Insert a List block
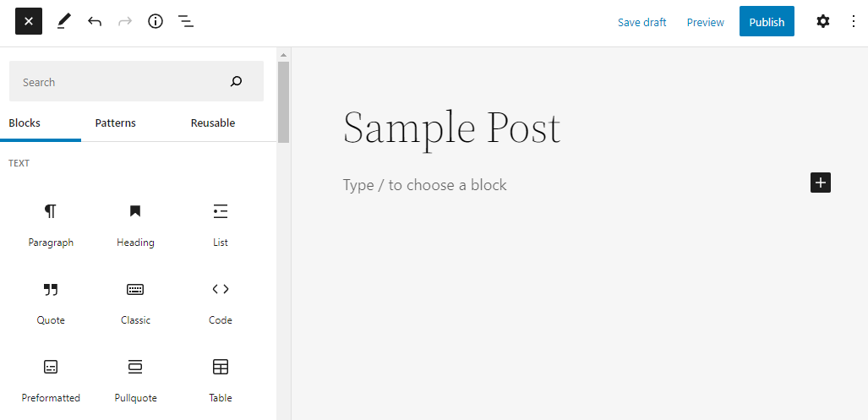Screen dimensions: 868x420 point(220,224)
